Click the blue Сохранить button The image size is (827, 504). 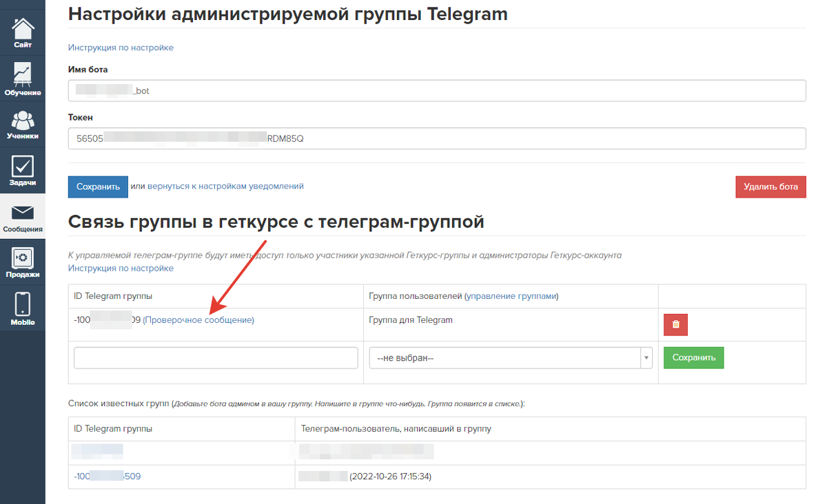coord(98,187)
